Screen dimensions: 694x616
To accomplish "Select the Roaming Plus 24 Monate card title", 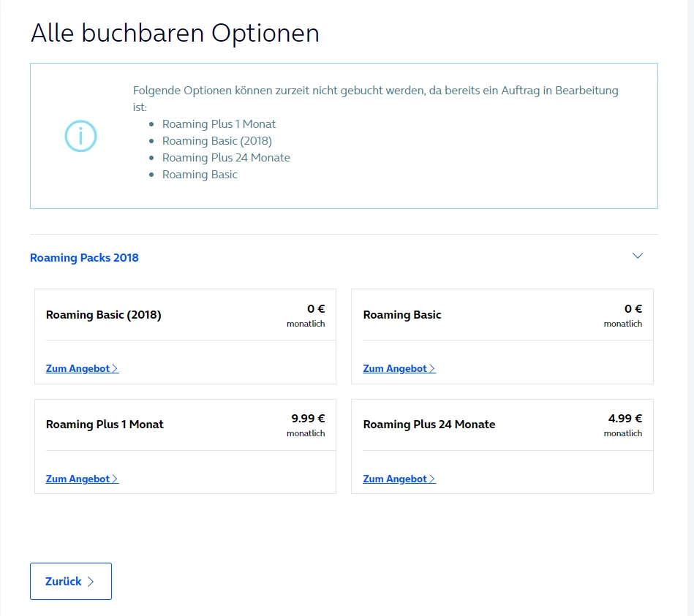I will pyautogui.click(x=429, y=425).
